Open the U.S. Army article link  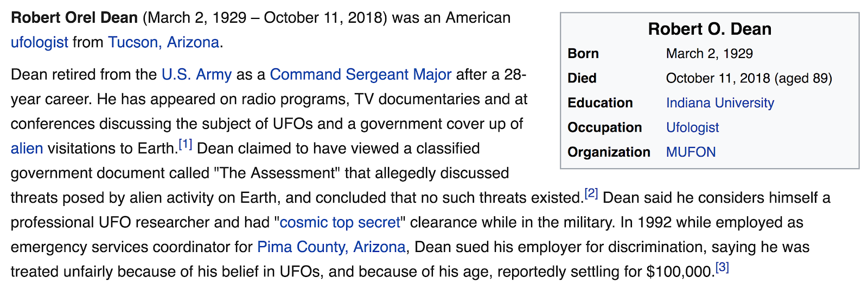coord(196,74)
